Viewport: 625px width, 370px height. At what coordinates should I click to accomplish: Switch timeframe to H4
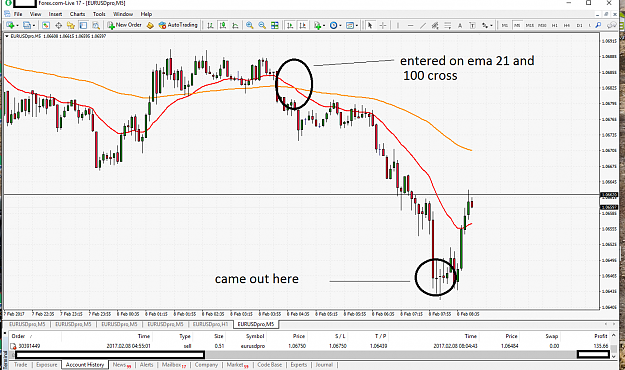coord(567,25)
